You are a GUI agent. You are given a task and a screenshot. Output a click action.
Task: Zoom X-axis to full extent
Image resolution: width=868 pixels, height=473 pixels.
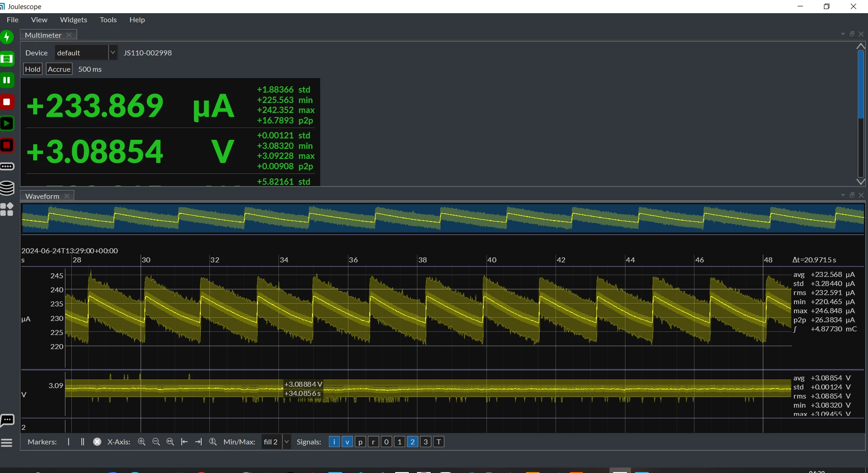point(170,442)
